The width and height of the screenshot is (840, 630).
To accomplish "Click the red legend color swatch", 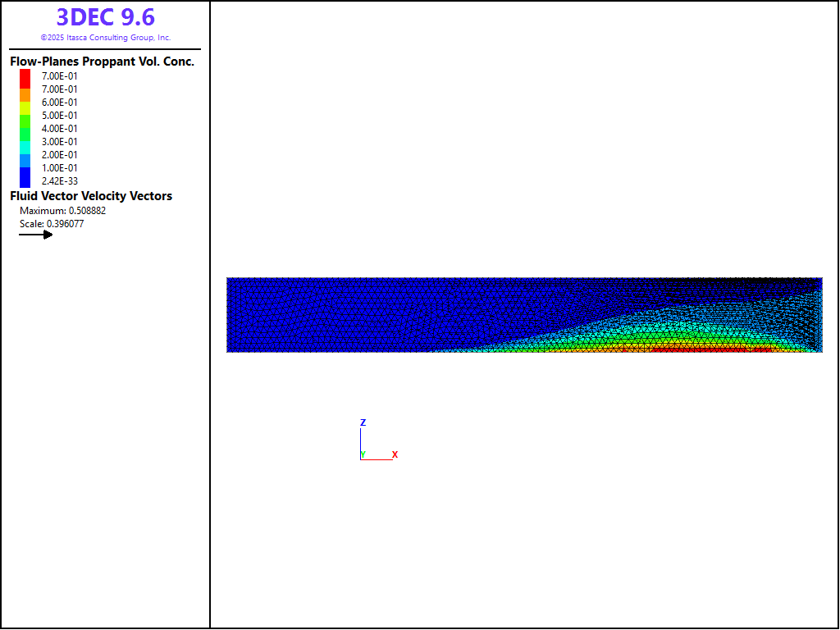I will click(x=25, y=78).
